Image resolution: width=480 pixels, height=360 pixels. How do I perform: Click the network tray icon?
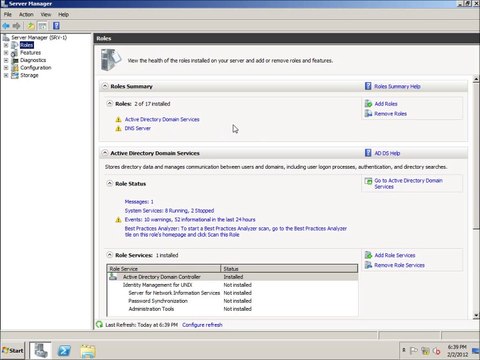(x=425, y=351)
